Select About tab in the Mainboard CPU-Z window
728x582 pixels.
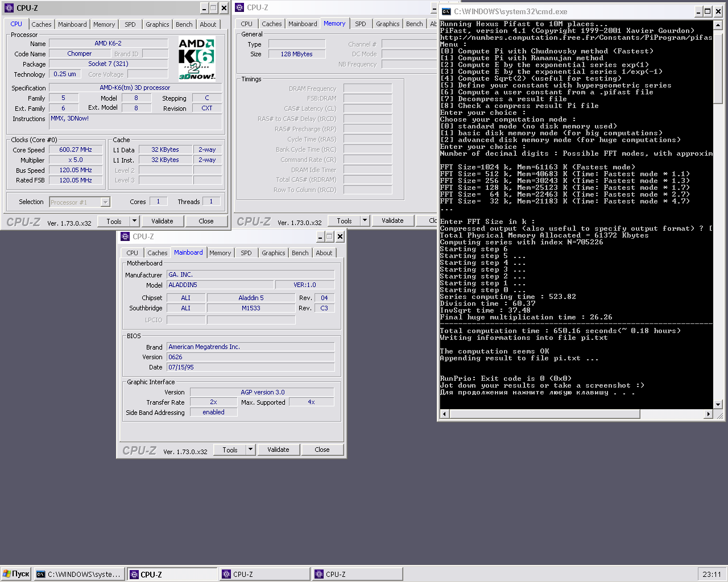click(x=324, y=253)
